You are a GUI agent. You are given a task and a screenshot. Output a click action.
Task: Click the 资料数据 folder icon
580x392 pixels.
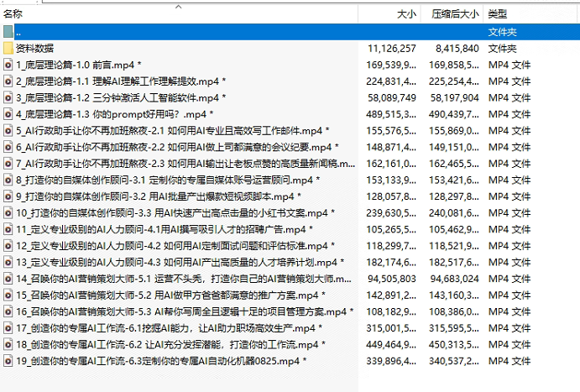8,48
